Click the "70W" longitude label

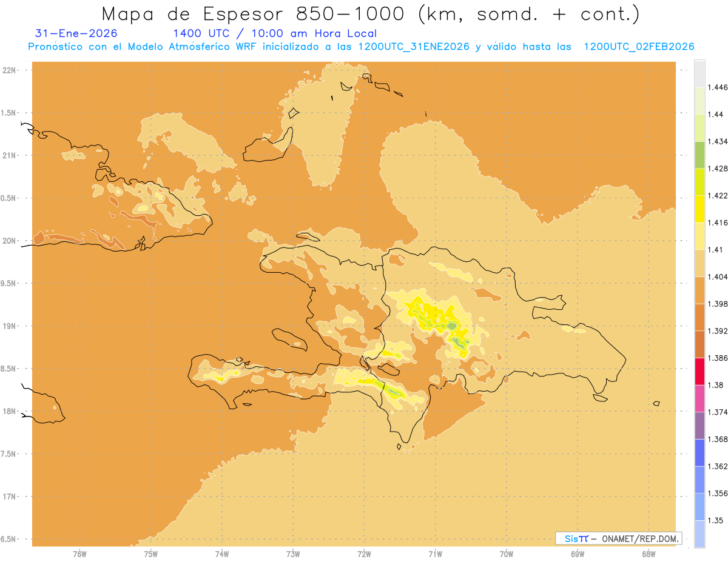pyautogui.click(x=507, y=554)
